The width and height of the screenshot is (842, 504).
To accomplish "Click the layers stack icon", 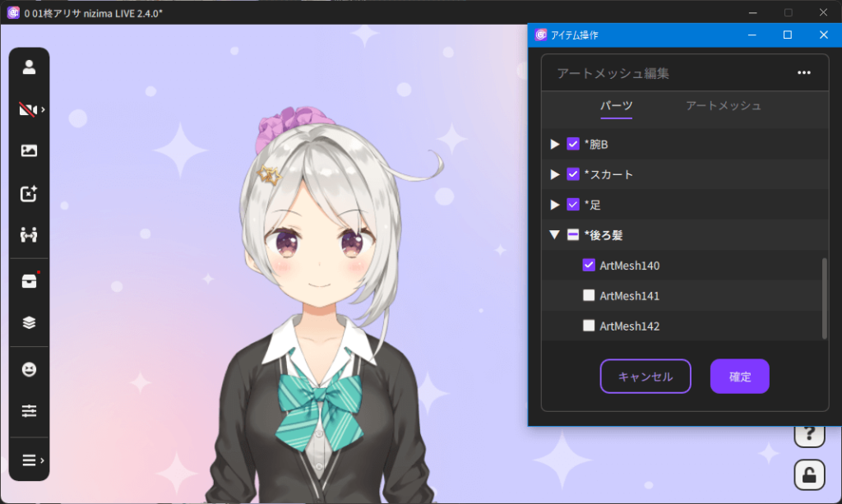I will point(29,322).
